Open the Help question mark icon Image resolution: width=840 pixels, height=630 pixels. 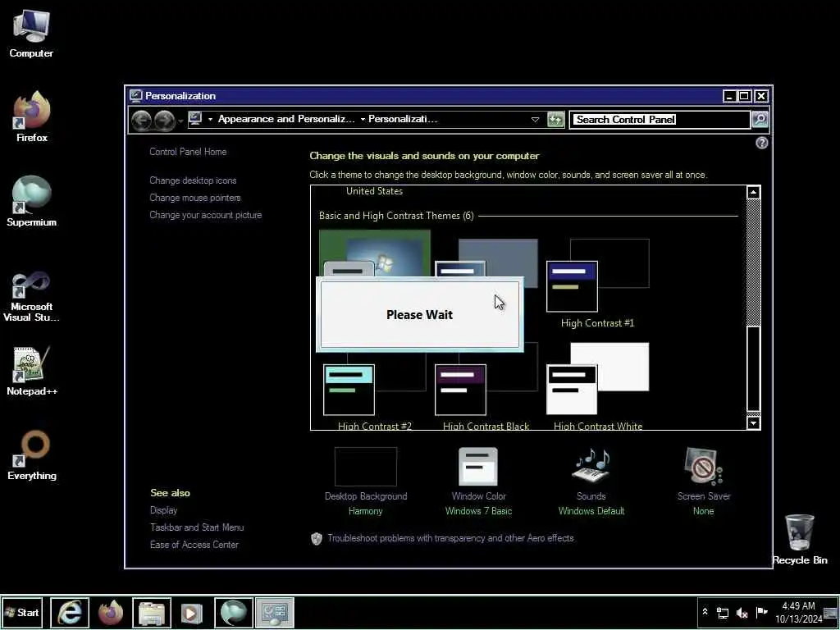(761, 143)
